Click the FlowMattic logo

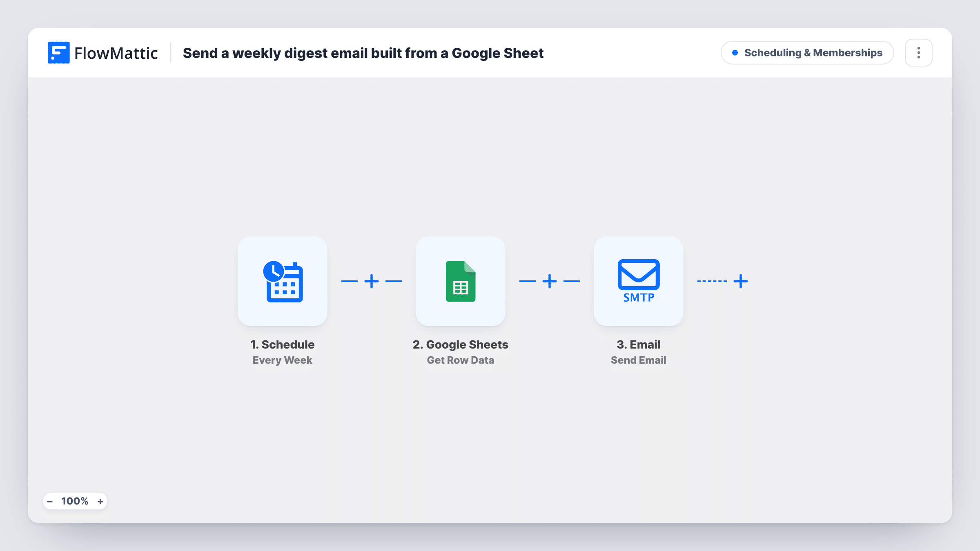click(102, 53)
